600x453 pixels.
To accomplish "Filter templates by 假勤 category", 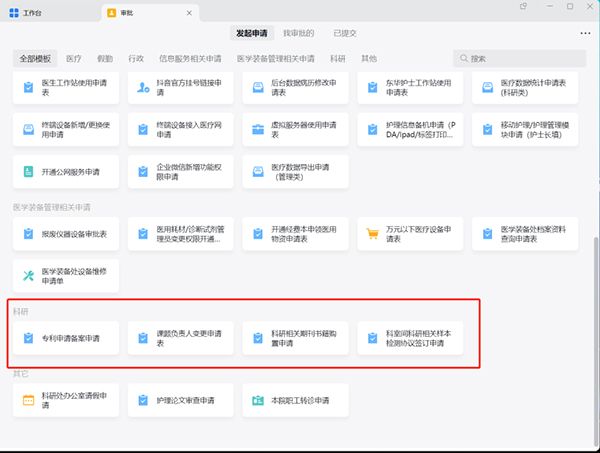I will click(105, 59).
